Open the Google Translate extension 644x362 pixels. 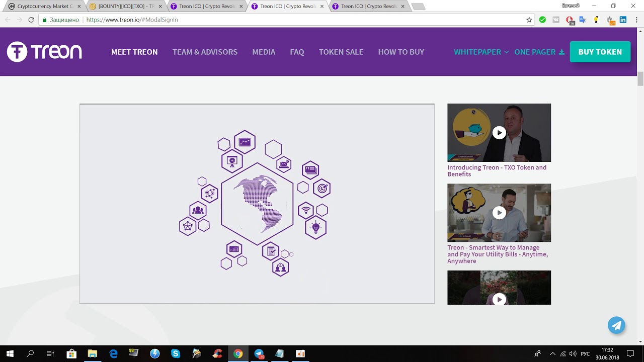583,20
